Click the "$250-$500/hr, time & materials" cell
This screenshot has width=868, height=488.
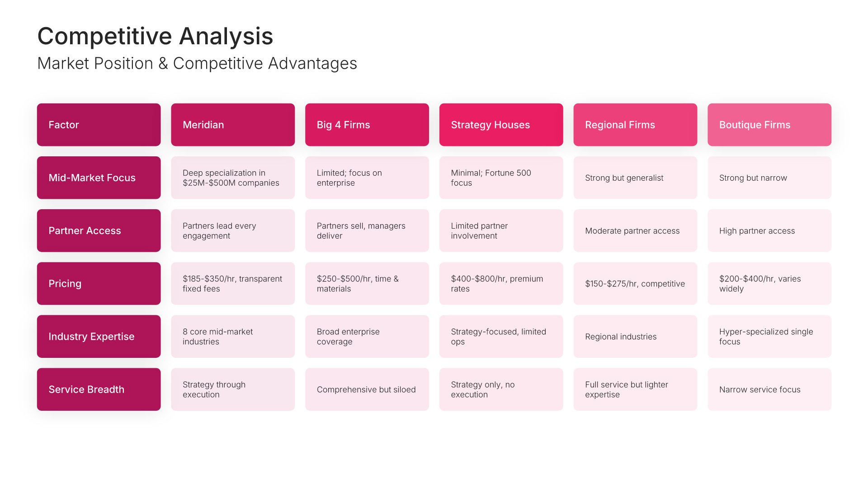click(367, 283)
